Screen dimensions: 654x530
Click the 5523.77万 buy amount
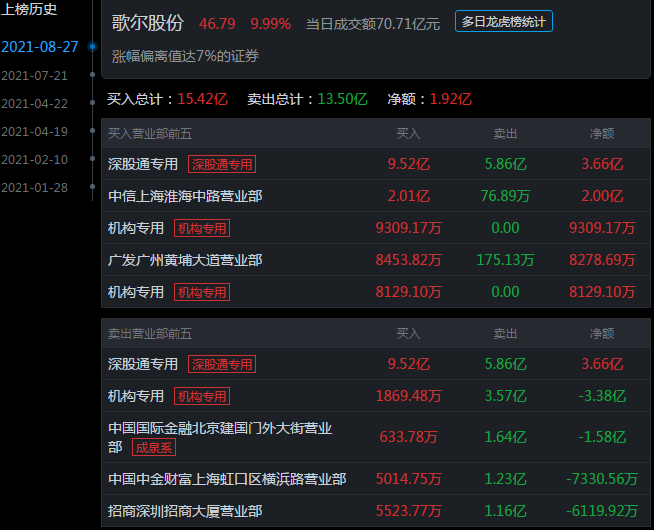408,511
